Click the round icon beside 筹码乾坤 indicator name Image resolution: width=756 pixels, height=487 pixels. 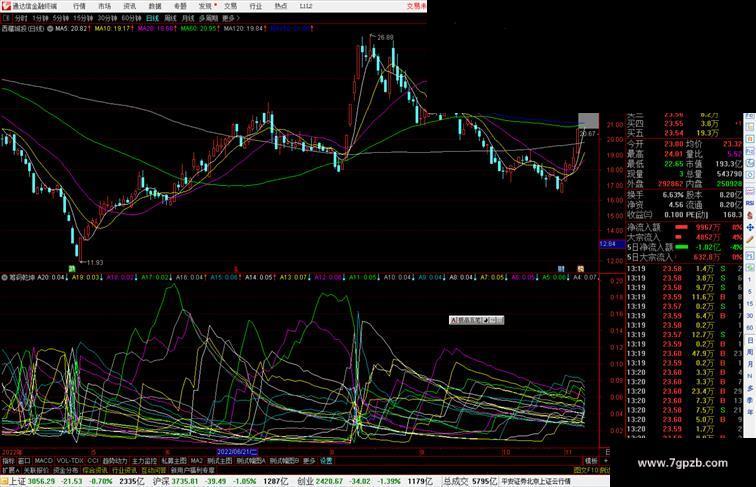point(4,278)
